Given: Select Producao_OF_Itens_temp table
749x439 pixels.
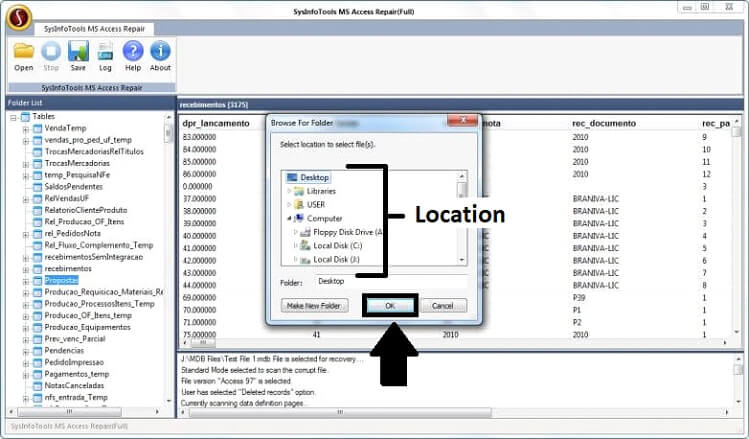Looking at the screenshot, I should 88,315.
